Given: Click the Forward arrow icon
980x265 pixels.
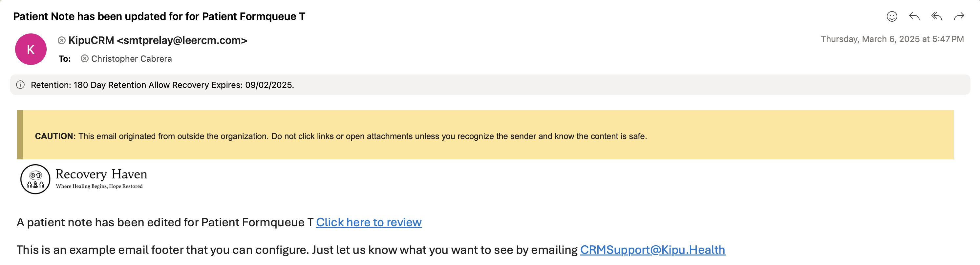Looking at the screenshot, I should [959, 16].
